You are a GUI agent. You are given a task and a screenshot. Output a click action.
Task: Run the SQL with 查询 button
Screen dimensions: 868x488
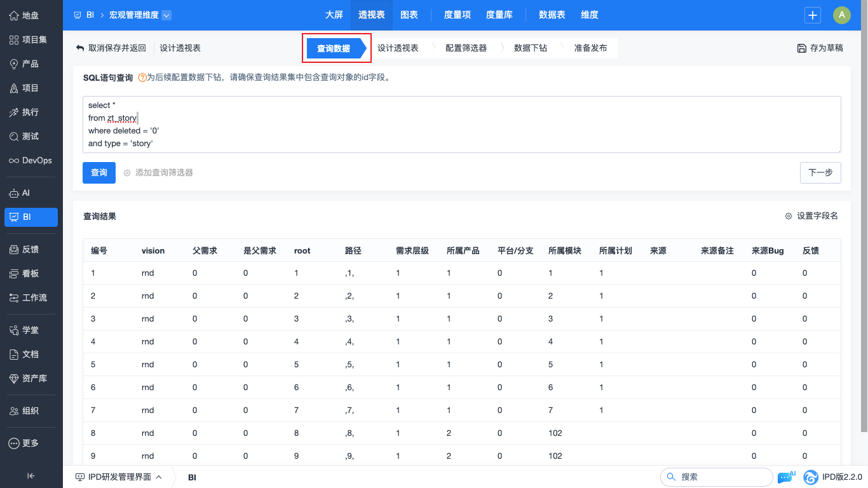click(x=99, y=173)
